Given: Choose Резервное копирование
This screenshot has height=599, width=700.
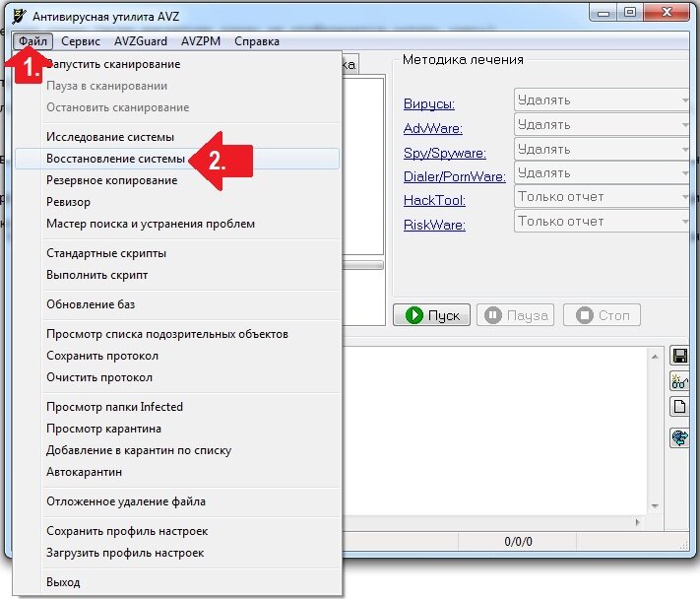Looking at the screenshot, I should 177,180.
